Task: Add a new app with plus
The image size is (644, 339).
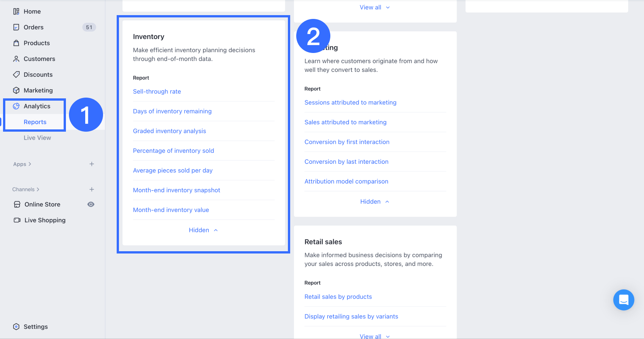Action: [x=92, y=164]
